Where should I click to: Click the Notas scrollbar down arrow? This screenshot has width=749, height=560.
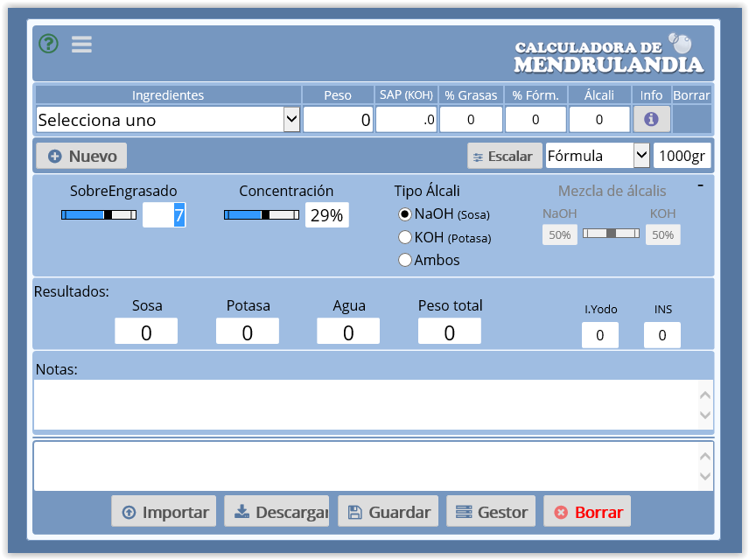click(x=705, y=415)
